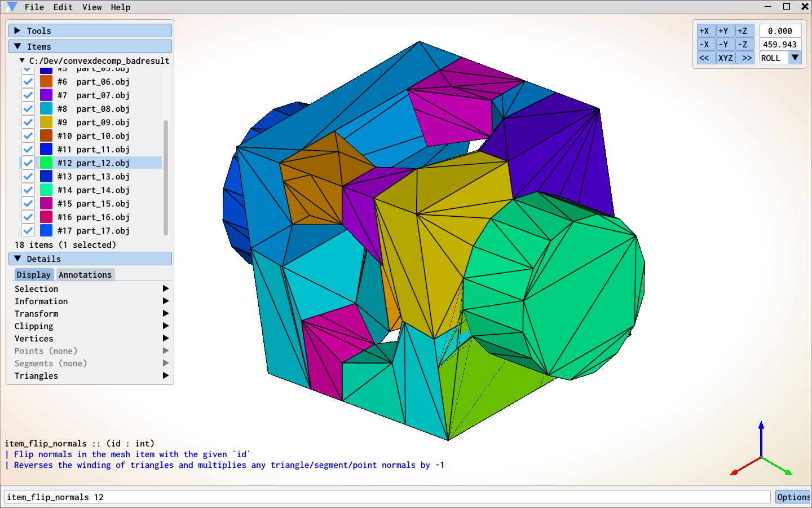Open the Edit menu
The image size is (812, 508).
(63, 7)
